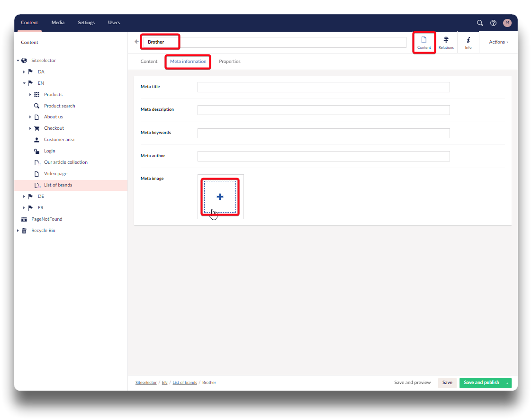This screenshot has height=420, width=532.
Task: Add a Meta image via plus box
Action: point(220,197)
